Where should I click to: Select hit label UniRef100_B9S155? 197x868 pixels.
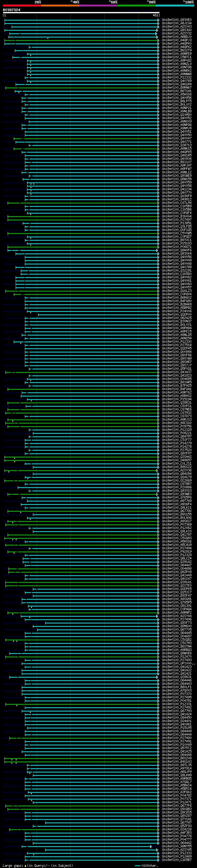point(176,514)
